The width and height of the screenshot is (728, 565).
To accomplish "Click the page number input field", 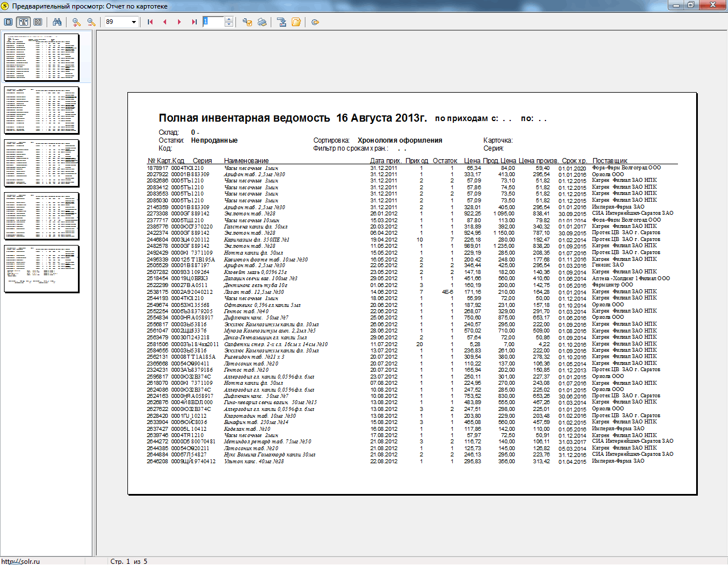I will (213, 22).
